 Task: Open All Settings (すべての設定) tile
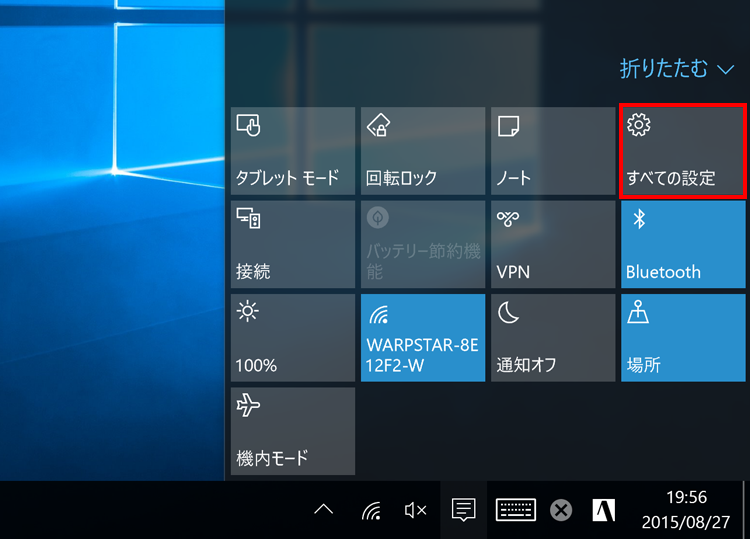click(x=683, y=151)
